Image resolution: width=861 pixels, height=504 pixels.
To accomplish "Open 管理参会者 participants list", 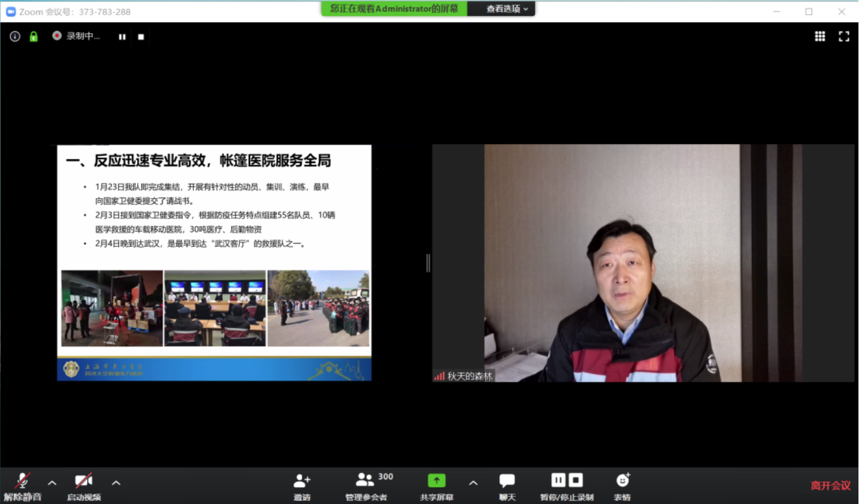I will 366,486.
